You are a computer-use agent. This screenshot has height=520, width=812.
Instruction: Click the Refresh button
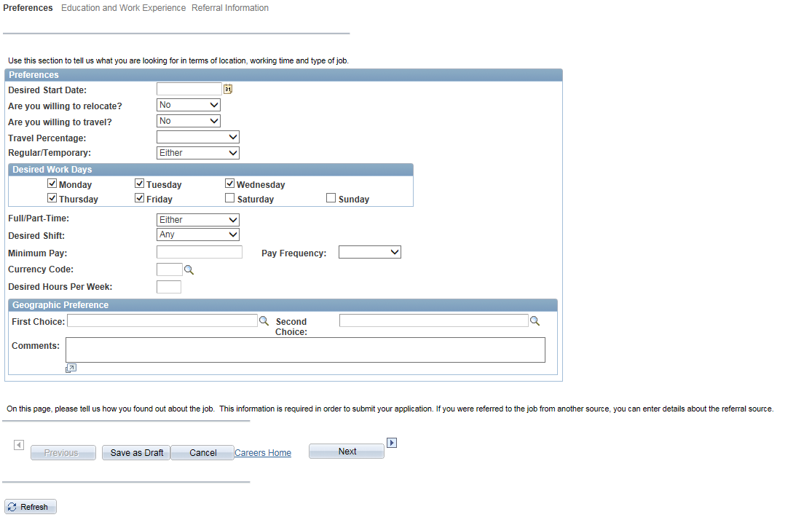coord(31,507)
